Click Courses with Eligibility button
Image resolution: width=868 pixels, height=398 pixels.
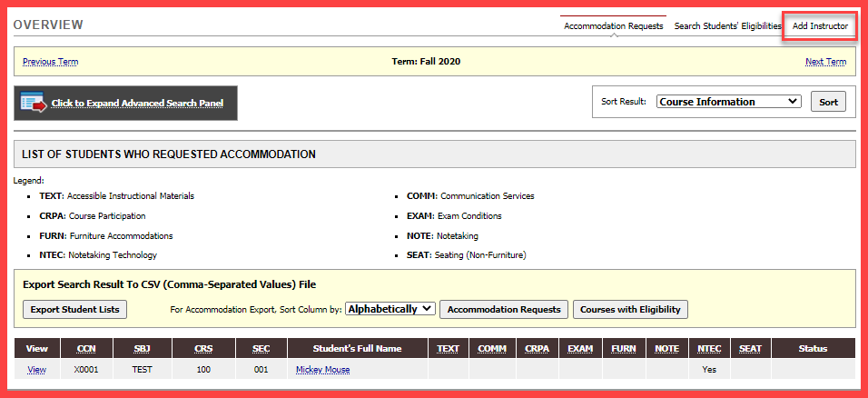point(630,309)
